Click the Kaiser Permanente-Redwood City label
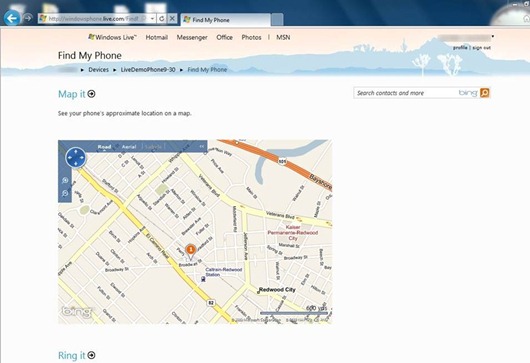 pos(293,233)
